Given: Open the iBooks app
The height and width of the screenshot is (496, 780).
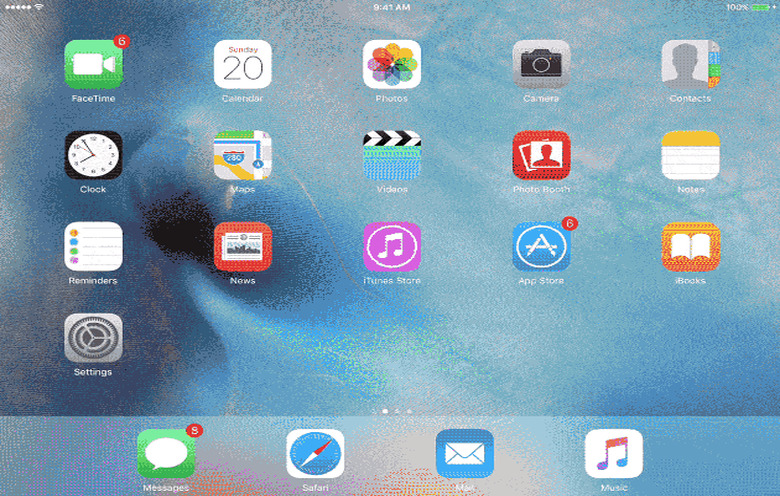Looking at the screenshot, I should (690, 246).
